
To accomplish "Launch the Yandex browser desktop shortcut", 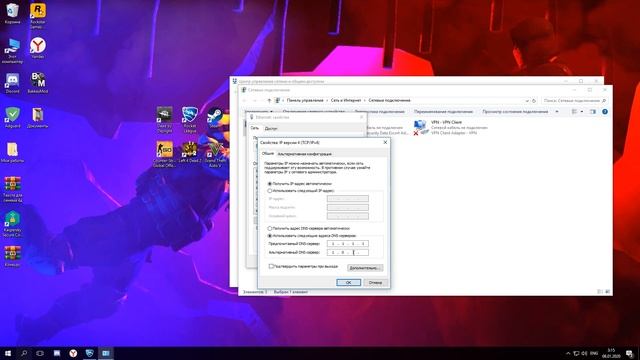I will pos(38,47).
